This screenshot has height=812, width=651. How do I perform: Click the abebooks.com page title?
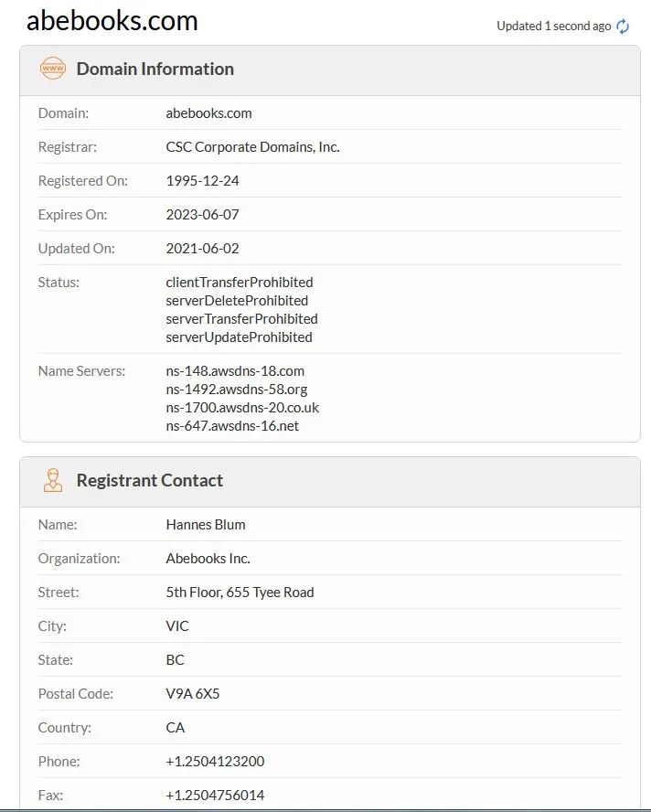112,21
